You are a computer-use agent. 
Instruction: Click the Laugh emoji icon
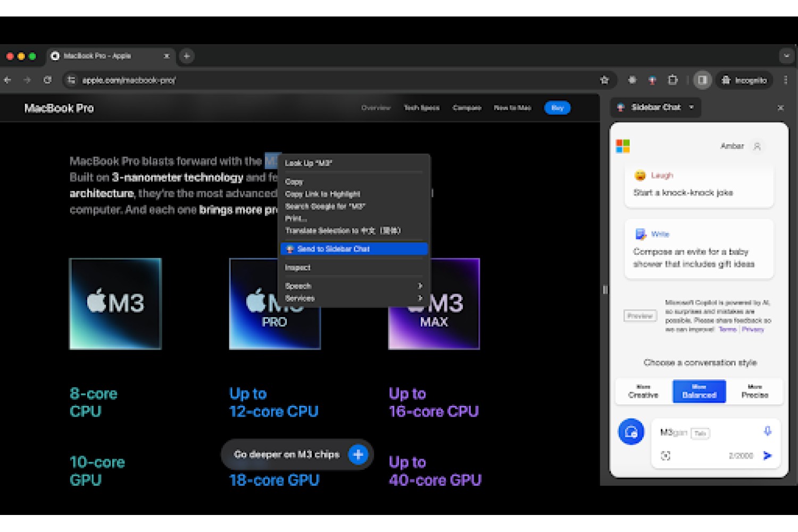click(640, 176)
